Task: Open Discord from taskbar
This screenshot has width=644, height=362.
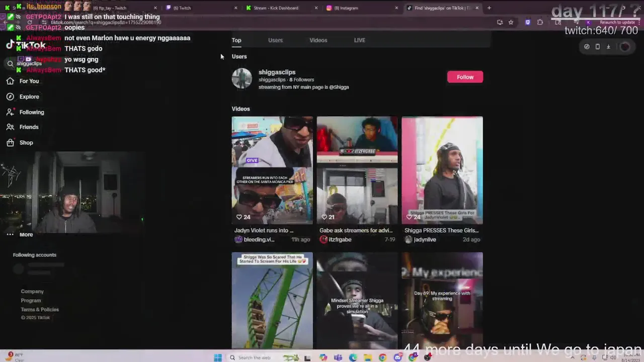Action: (x=398, y=357)
